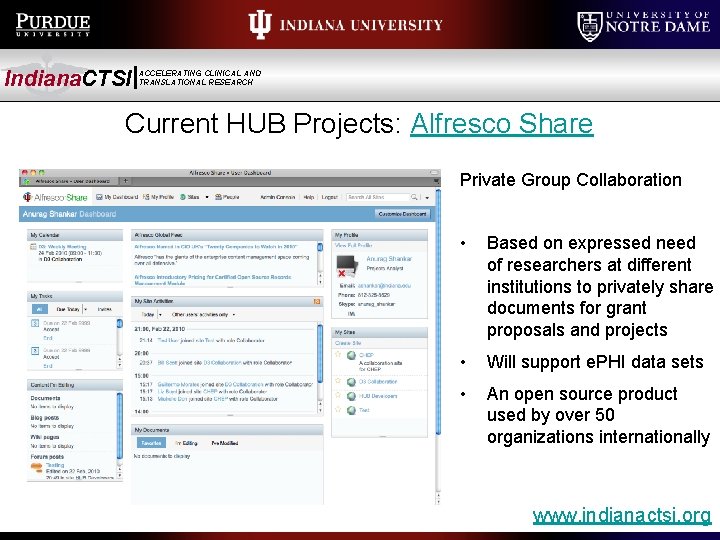Screen dimensions: 720x540
Task: Click the Indiana University trident logo
Action: click(260, 25)
